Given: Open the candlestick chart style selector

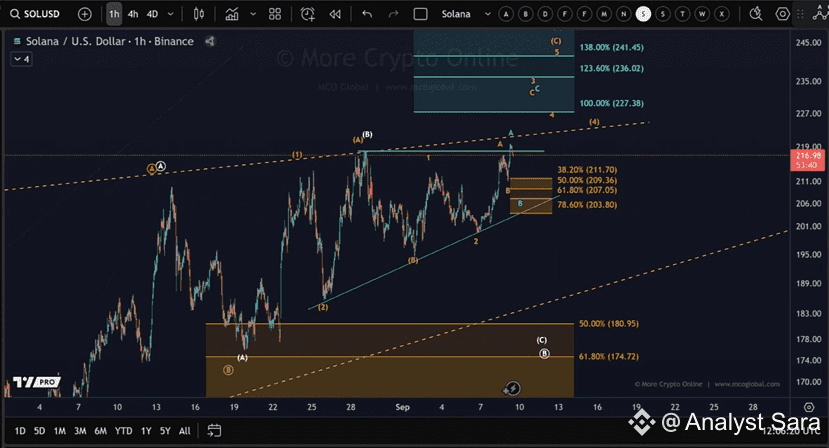Looking at the screenshot, I should (x=199, y=14).
